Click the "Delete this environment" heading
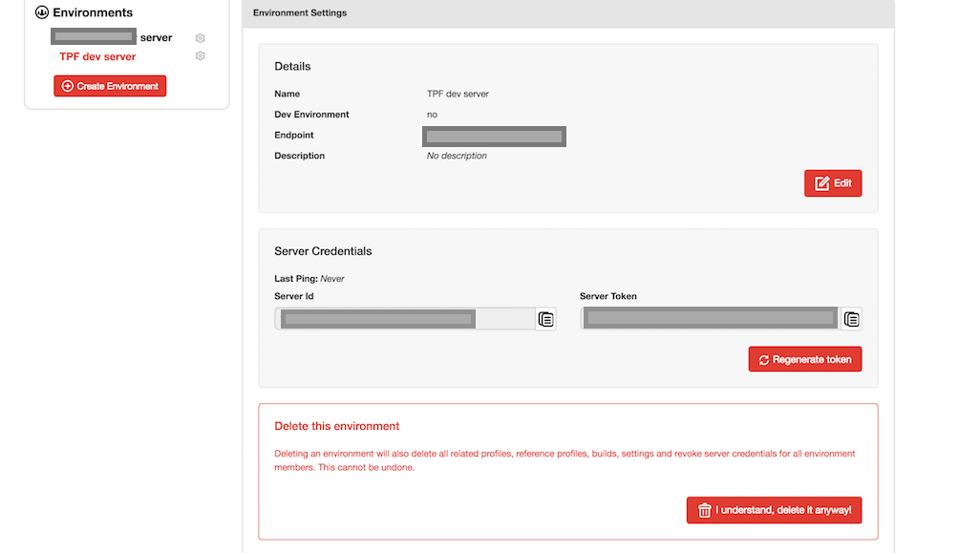 [336, 426]
